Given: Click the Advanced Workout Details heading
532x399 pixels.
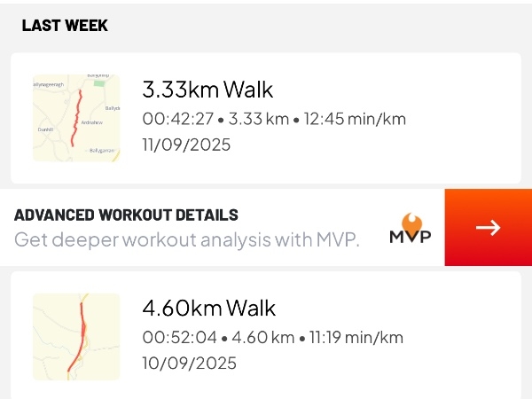Looking at the screenshot, I should pyautogui.click(x=126, y=215).
